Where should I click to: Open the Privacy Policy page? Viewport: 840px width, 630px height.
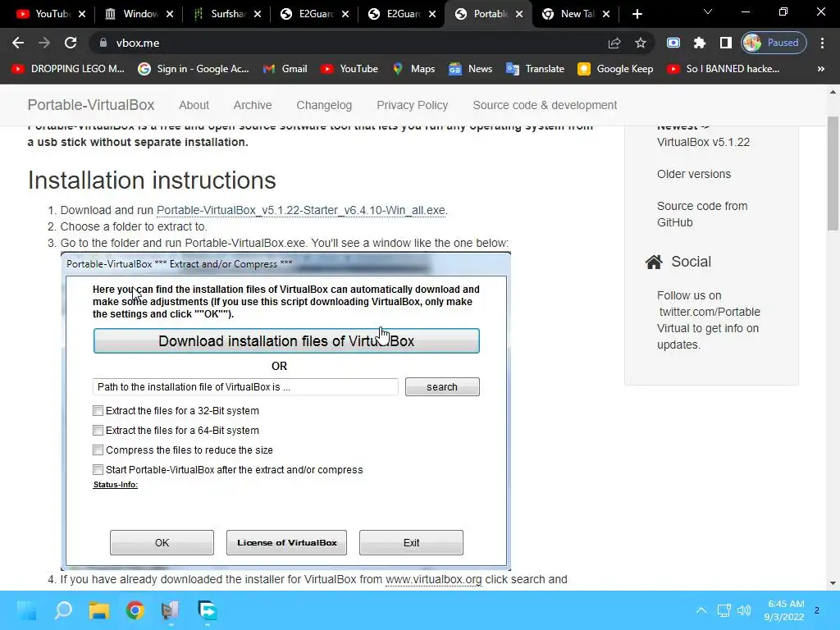pyautogui.click(x=412, y=106)
